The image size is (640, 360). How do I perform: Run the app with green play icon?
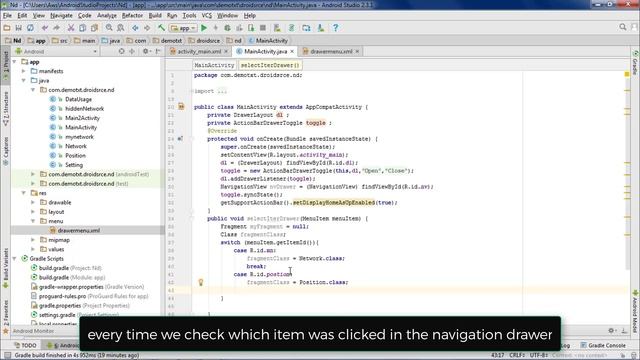[204, 28]
